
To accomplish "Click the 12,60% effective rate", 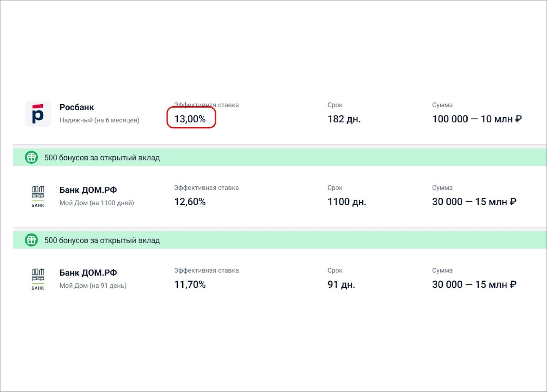I will click(190, 202).
